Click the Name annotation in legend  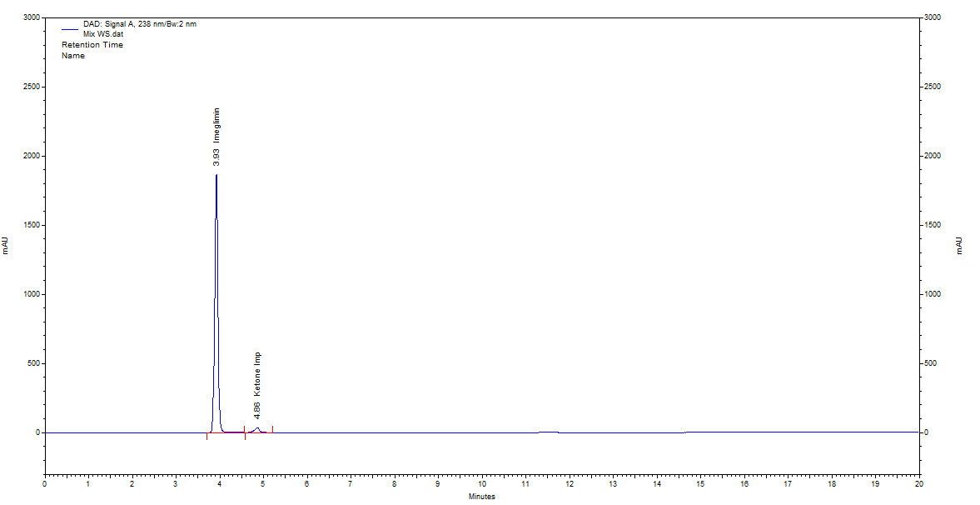coord(73,56)
